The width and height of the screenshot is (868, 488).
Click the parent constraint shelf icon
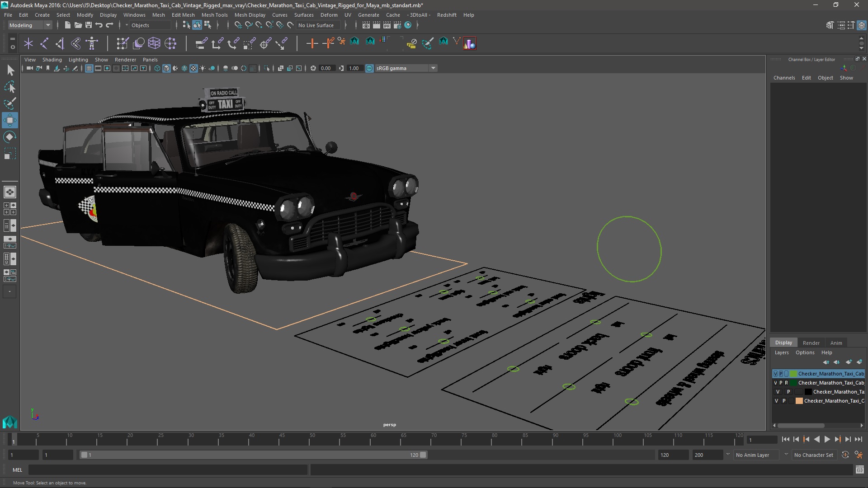tap(201, 43)
